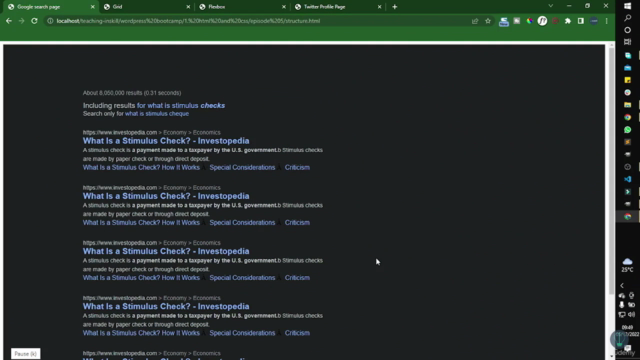Open first 'What Is a Stimulus Check? - Investopedia' result
This screenshot has width=640, height=360.
click(x=166, y=141)
